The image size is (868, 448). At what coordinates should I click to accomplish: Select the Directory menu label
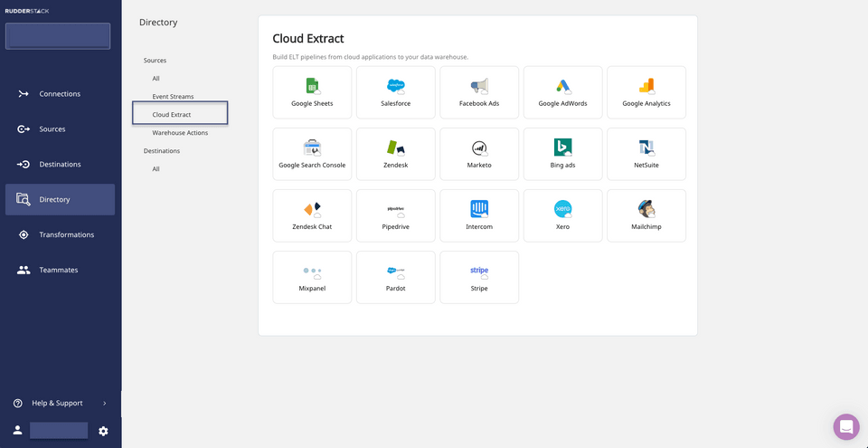[x=55, y=200]
